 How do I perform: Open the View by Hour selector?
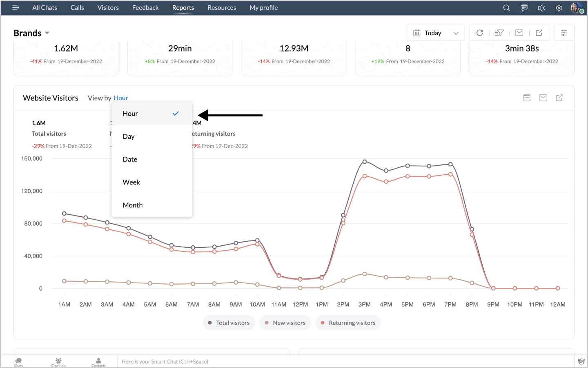[x=121, y=98]
